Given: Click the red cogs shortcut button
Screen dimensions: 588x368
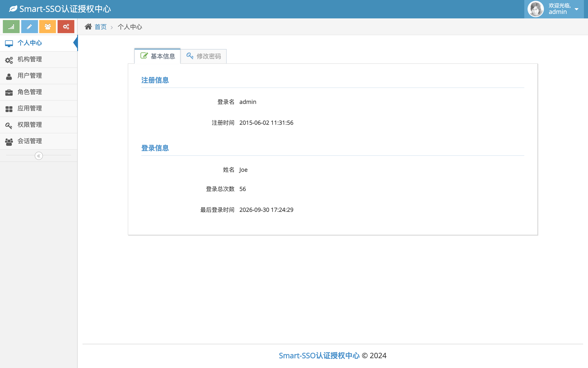Looking at the screenshot, I should point(66,27).
